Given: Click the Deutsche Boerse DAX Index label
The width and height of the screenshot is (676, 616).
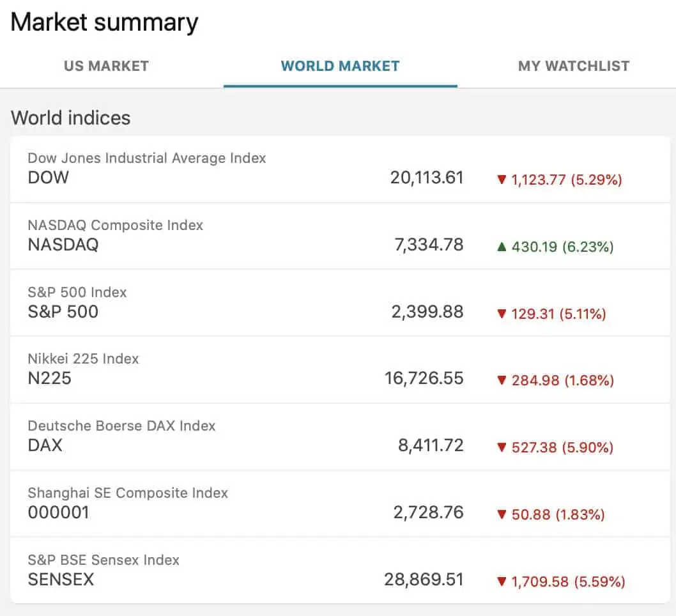Looking at the screenshot, I should tap(121, 426).
